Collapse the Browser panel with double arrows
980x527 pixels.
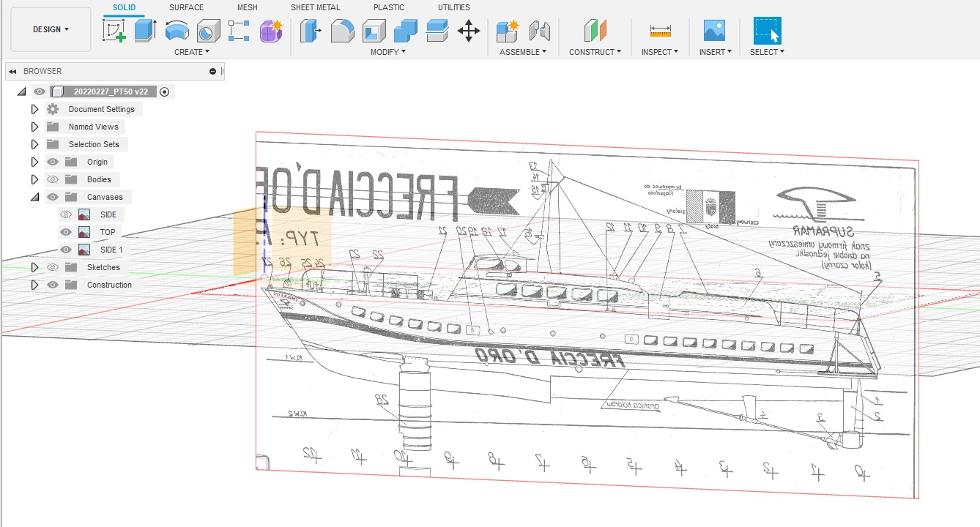pos(13,71)
